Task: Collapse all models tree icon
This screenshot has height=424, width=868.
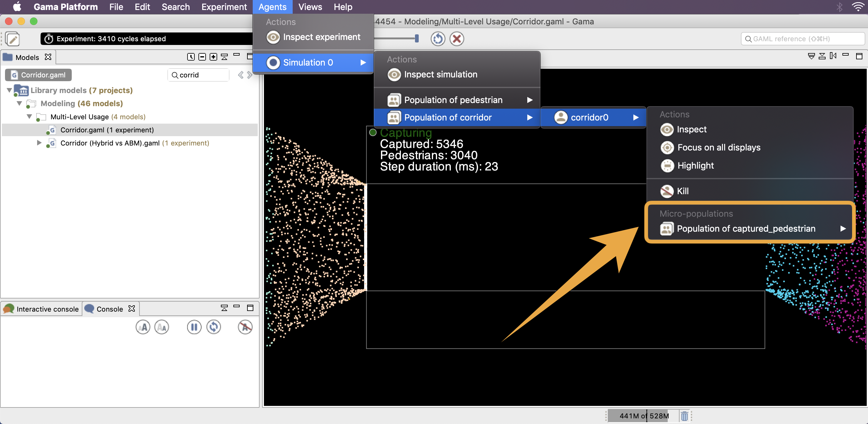Action: (202, 57)
